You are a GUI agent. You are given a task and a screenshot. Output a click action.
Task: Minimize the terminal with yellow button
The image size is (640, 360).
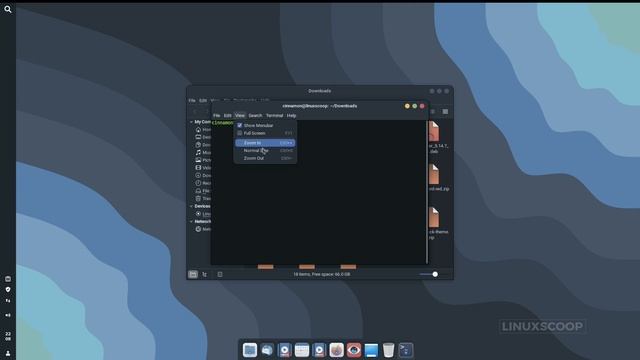(x=407, y=106)
